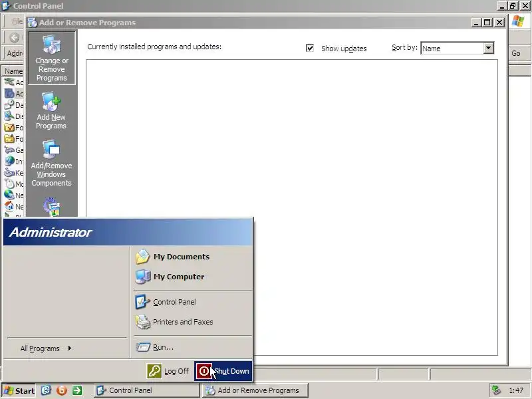Image resolution: width=532 pixels, height=399 pixels.
Task: Click the Go button in Control Panel
Action: point(516,53)
